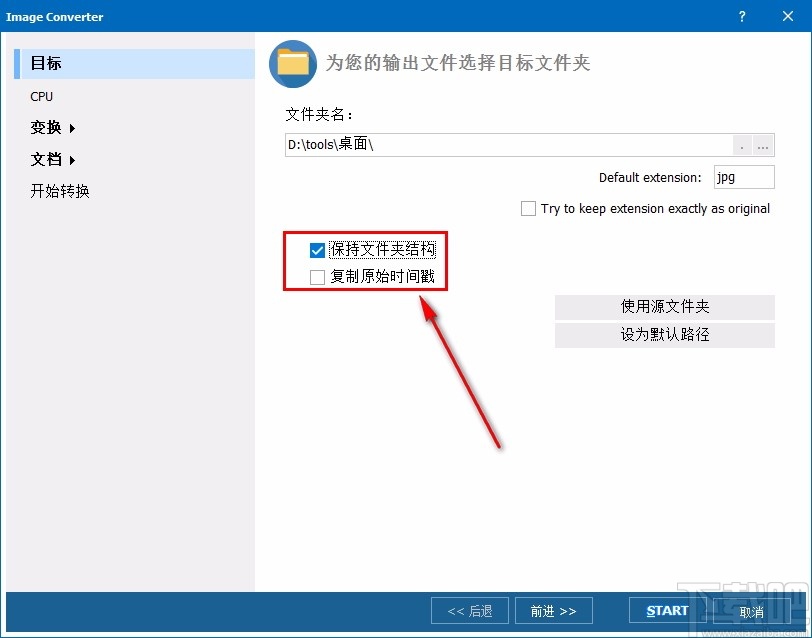Toggle the 保持文件夹结构 checkbox
The width and height of the screenshot is (812, 638).
point(317,250)
